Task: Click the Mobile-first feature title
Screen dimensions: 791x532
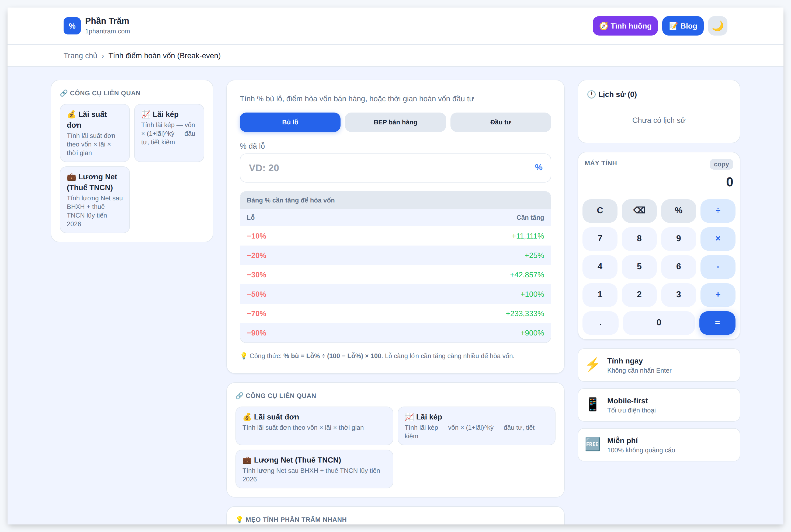Action: [627, 401]
